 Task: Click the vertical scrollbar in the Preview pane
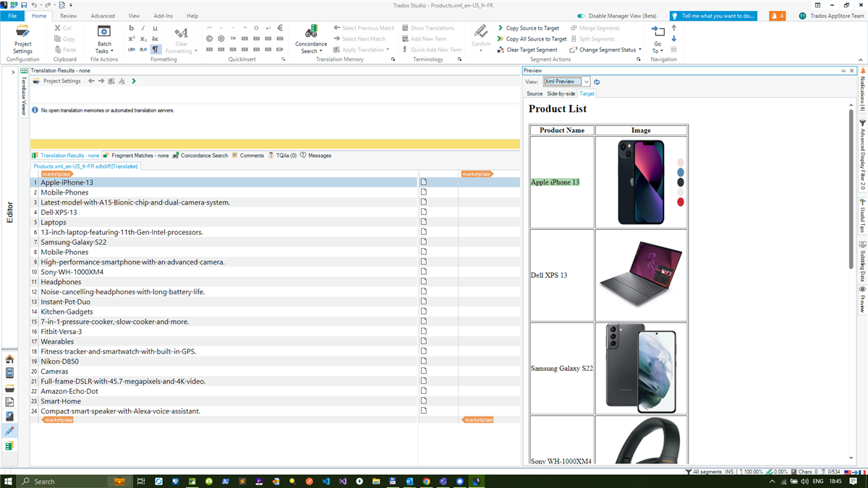pyautogui.click(x=851, y=189)
